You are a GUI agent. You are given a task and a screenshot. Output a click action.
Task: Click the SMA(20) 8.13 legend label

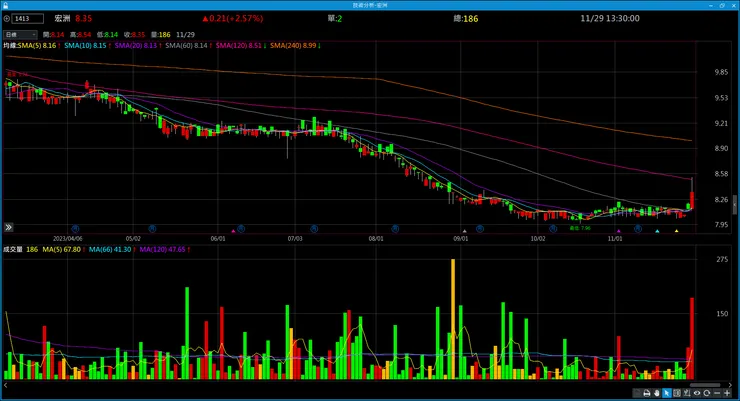(138, 46)
